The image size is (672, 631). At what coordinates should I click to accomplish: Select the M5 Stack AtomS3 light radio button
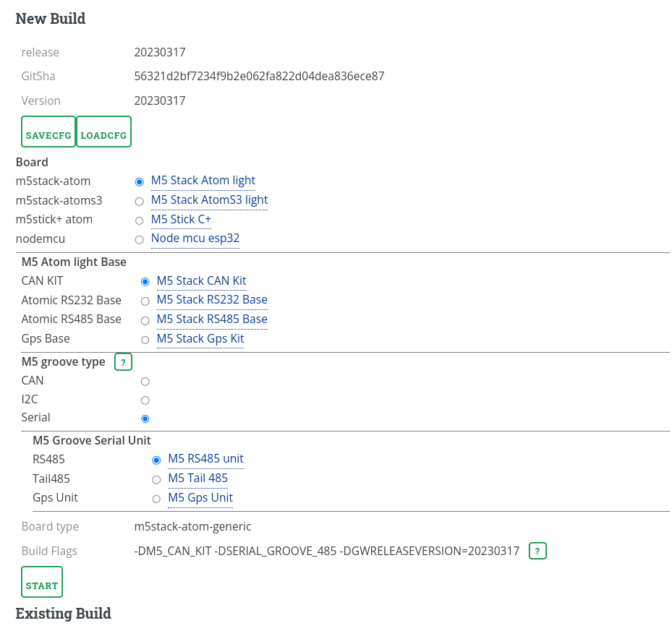[139, 201]
